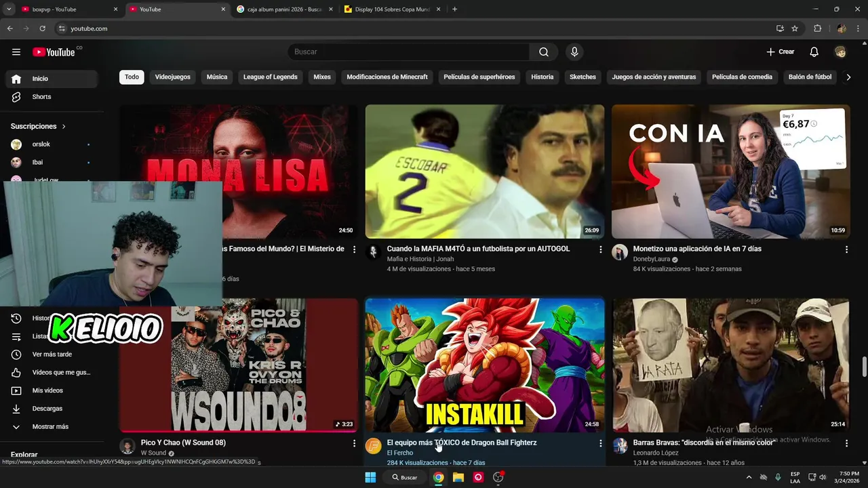Start voice search with microphone icon
This screenshot has height=488, width=868.
pos(574,52)
